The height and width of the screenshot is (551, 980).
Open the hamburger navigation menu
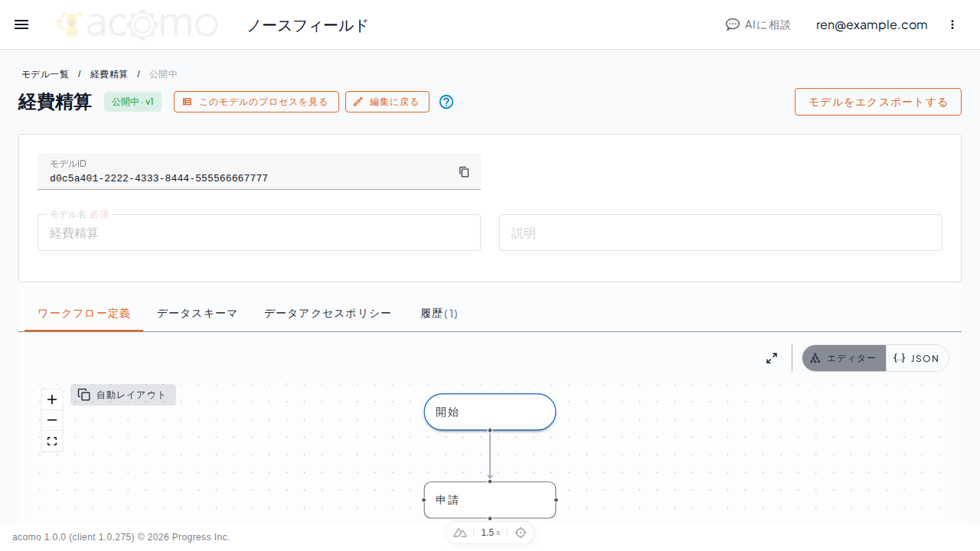click(x=21, y=24)
